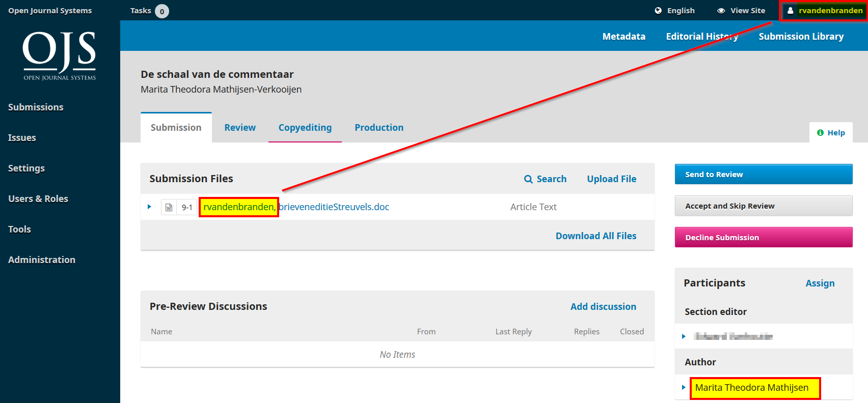Click the Submission Files heading

tap(191, 179)
